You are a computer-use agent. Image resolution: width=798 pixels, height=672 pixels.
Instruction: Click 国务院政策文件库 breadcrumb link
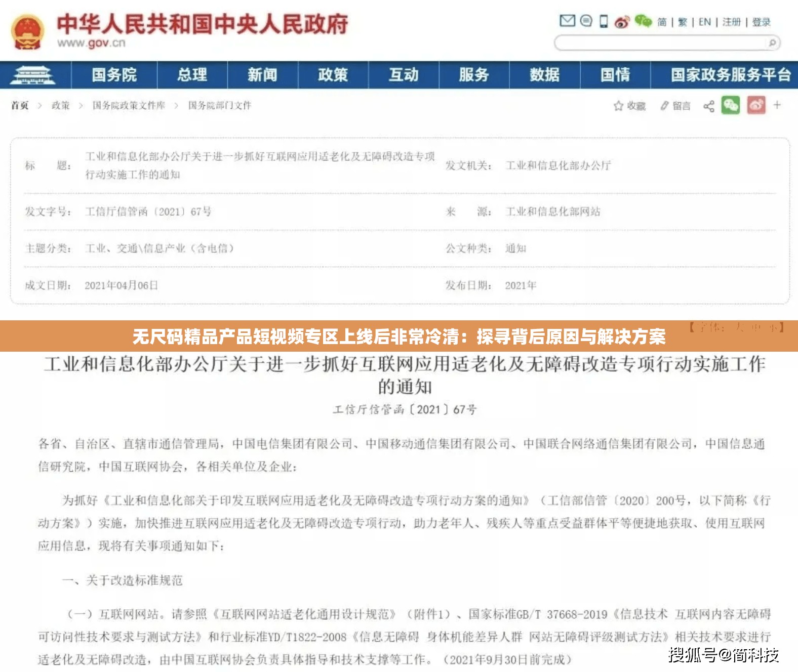coord(129,105)
